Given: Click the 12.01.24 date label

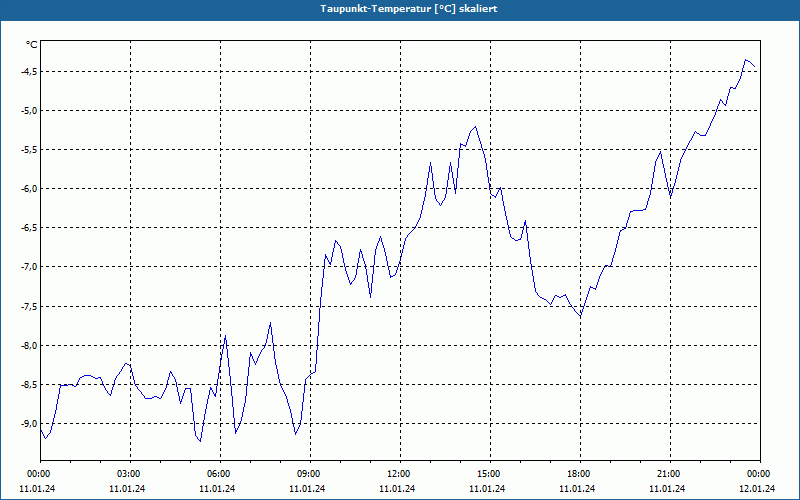Looking at the screenshot, I should (x=757, y=489).
